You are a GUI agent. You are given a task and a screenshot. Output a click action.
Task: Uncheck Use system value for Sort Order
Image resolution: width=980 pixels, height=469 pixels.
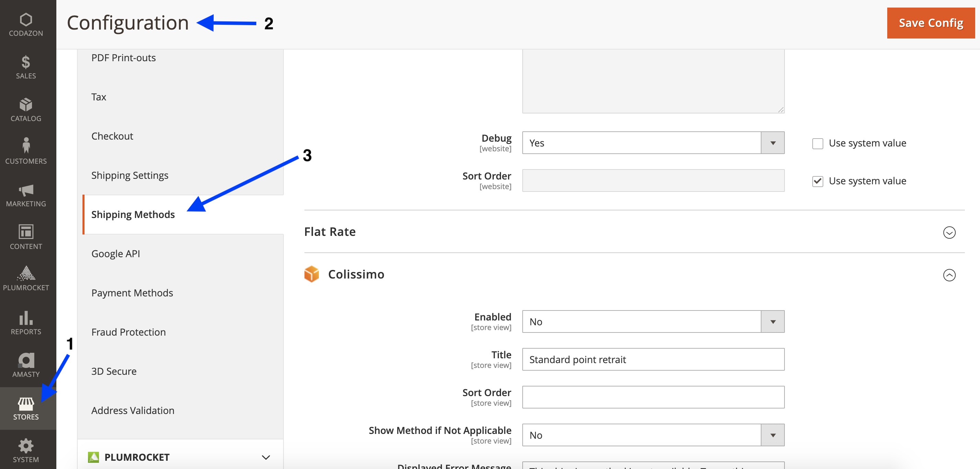(x=817, y=181)
